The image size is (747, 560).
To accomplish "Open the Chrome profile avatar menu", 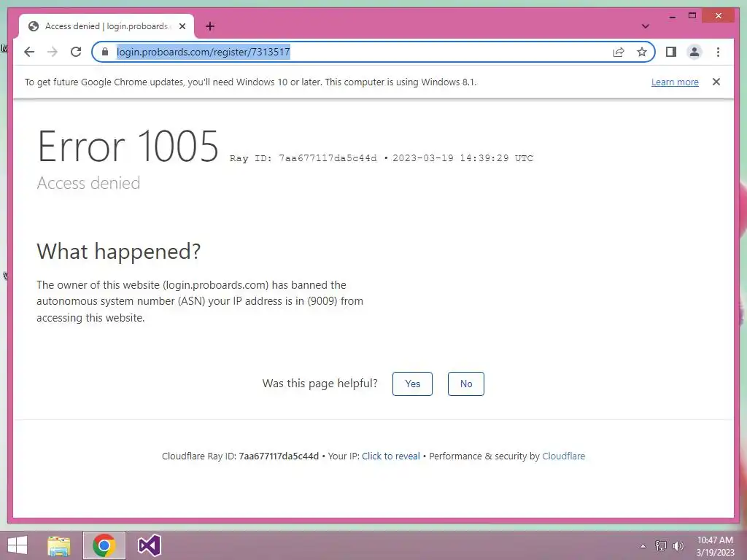I will click(x=694, y=52).
